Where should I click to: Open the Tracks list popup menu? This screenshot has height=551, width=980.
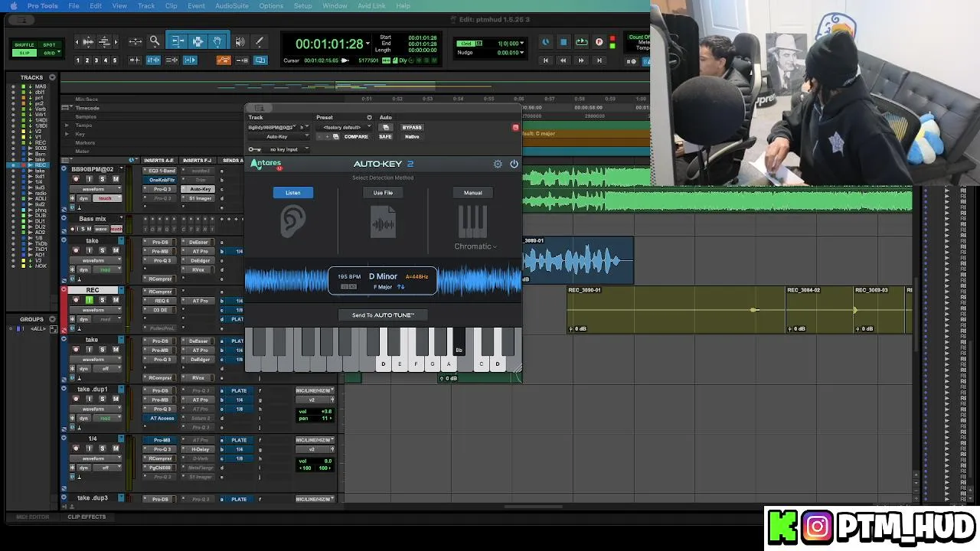tap(52, 77)
